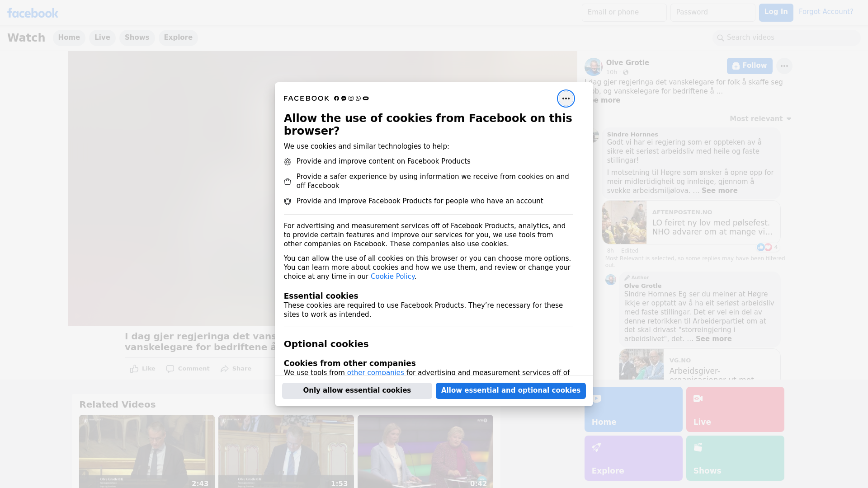
Task: Click the Explore tile rocket icon
Action: pos(596,447)
